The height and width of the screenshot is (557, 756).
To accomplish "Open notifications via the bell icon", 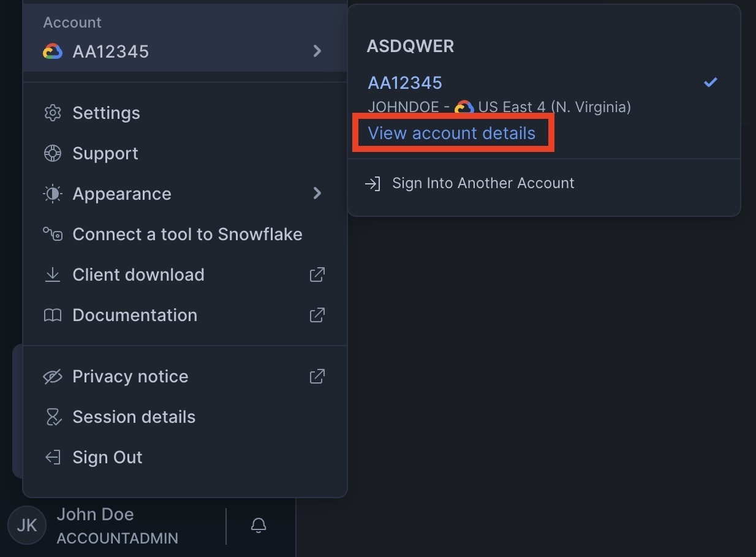I will (258, 525).
